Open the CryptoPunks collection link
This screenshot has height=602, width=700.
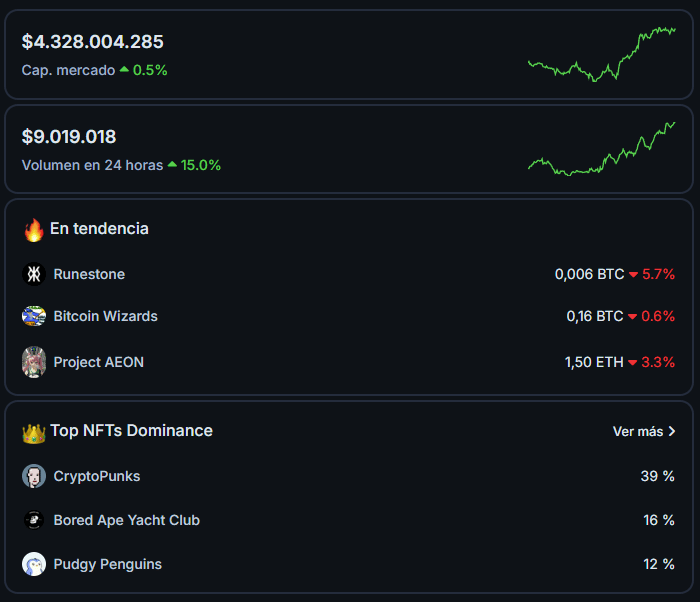97,477
